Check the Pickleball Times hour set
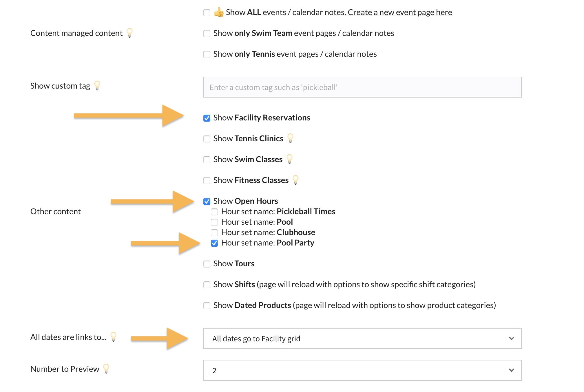Viewport: 584px width, 392px height. pyautogui.click(x=214, y=212)
